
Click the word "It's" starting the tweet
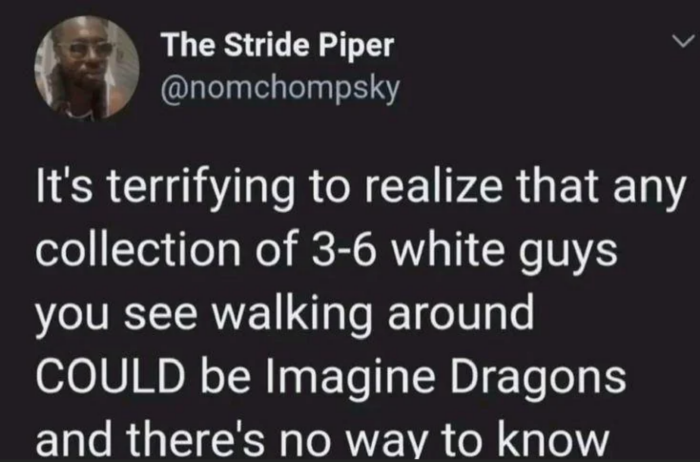coord(64,187)
